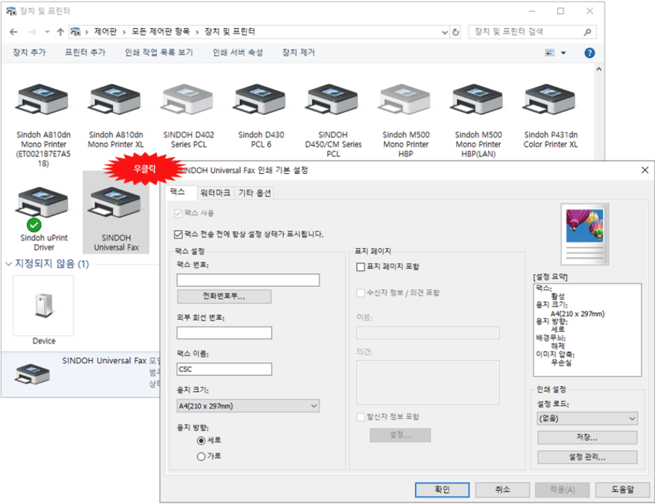Select the Sindoh M500 Mono Printer HBP icon

point(405,100)
